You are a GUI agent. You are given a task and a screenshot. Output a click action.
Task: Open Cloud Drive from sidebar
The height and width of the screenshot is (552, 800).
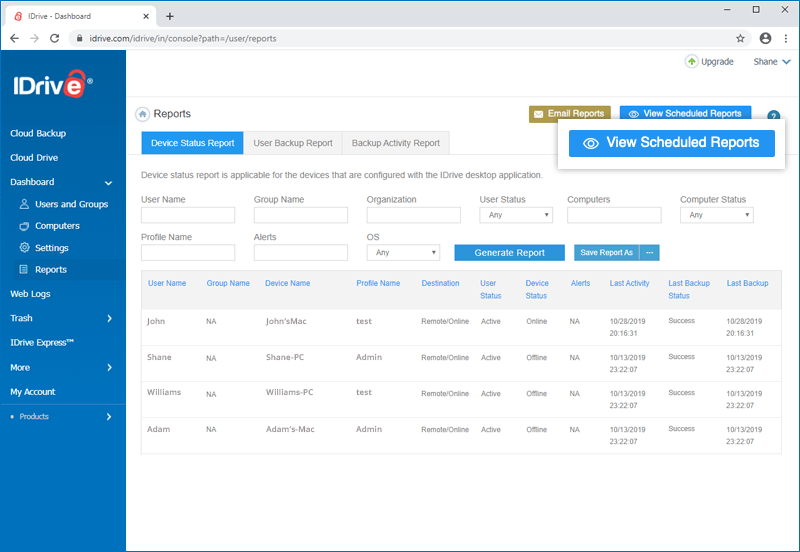click(34, 158)
